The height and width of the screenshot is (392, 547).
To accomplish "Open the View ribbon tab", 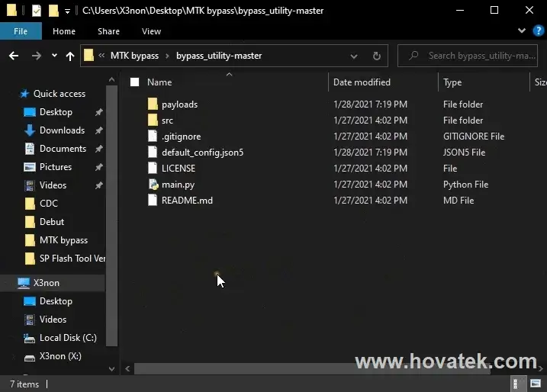I will tap(151, 31).
